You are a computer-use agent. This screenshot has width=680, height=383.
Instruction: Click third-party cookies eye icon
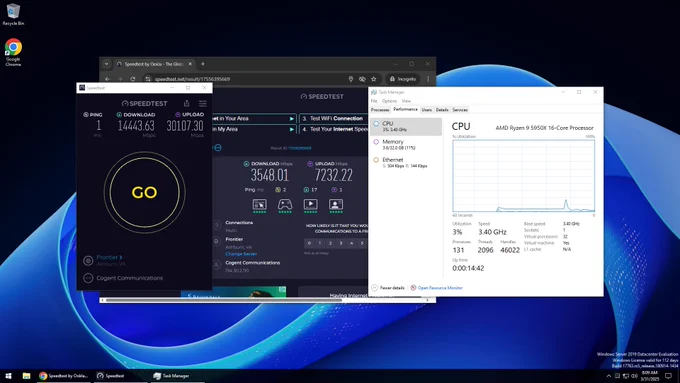coord(362,79)
